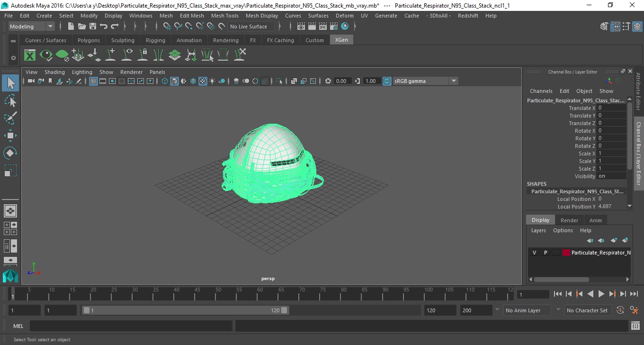The width and height of the screenshot is (644, 345).
Task: Open a scene with folder icon
Action: coord(82,27)
